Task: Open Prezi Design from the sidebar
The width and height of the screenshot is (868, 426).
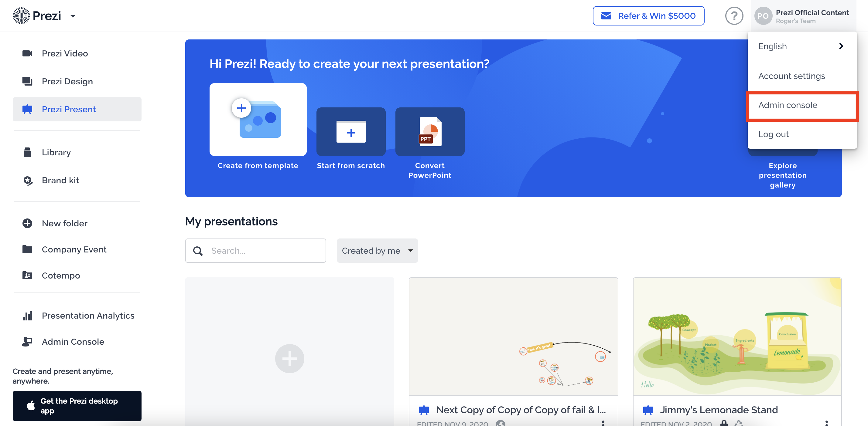Action: point(67,81)
